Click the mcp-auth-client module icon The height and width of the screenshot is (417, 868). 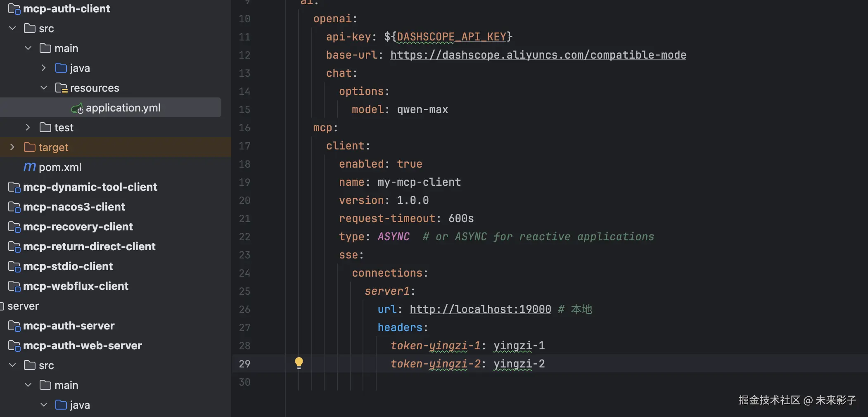tap(14, 9)
